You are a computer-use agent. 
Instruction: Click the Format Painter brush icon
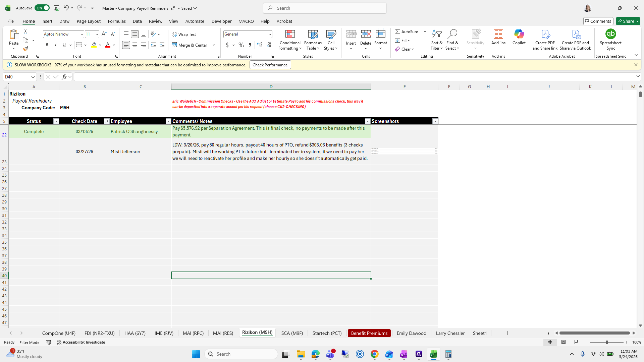[x=25, y=49]
